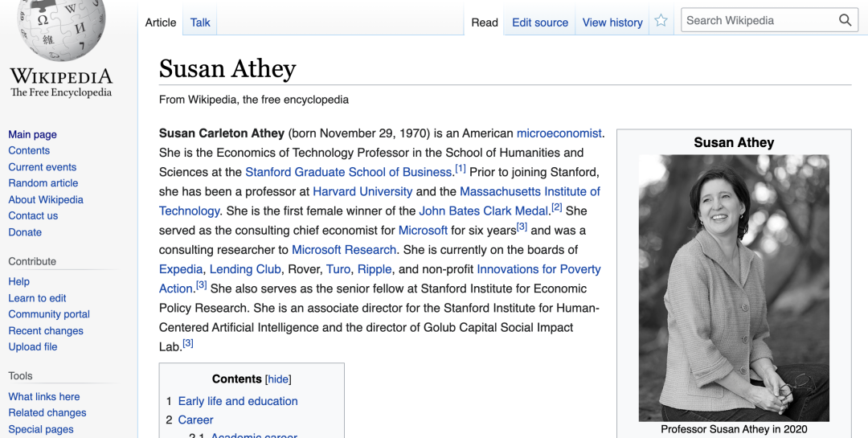
Task: Click the Recent changes sidebar link
Action: (46, 330)
